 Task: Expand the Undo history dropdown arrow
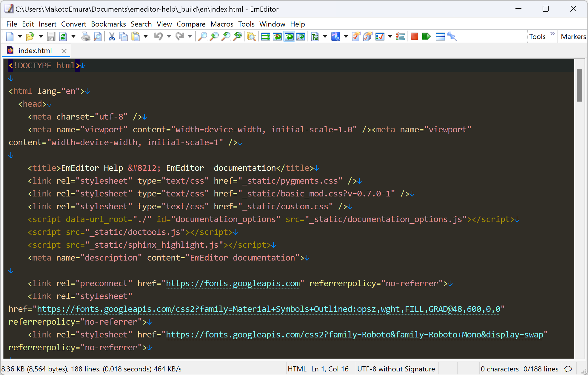(x=169, y=37)
